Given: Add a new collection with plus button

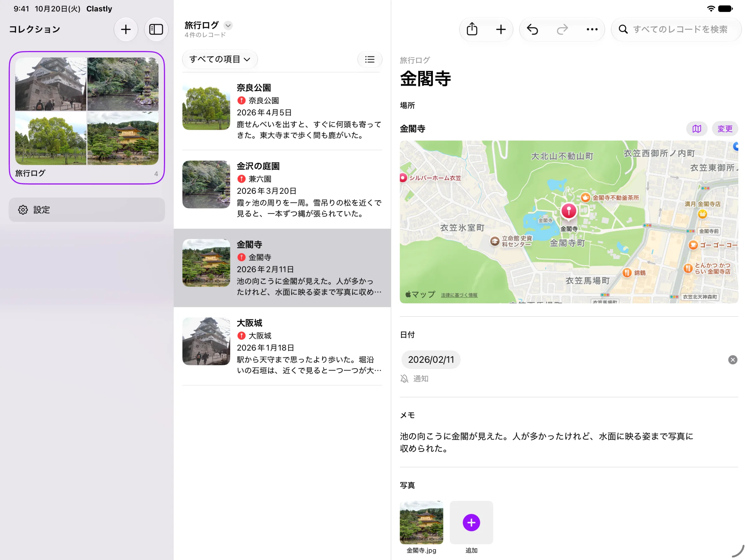Looking at the screenshot, I should coord(126,29).
